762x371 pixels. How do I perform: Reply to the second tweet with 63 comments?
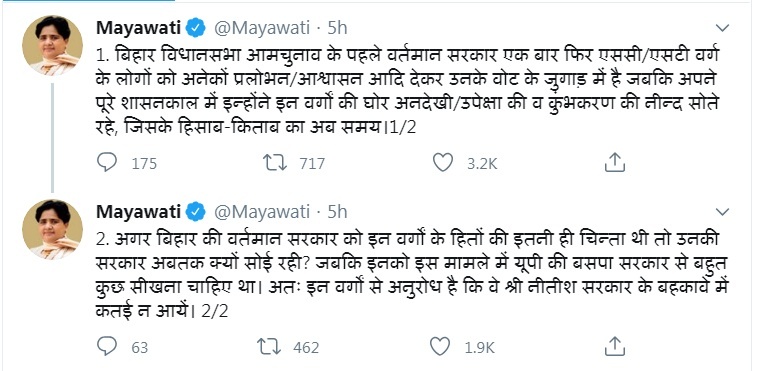(x=107, y=347)
